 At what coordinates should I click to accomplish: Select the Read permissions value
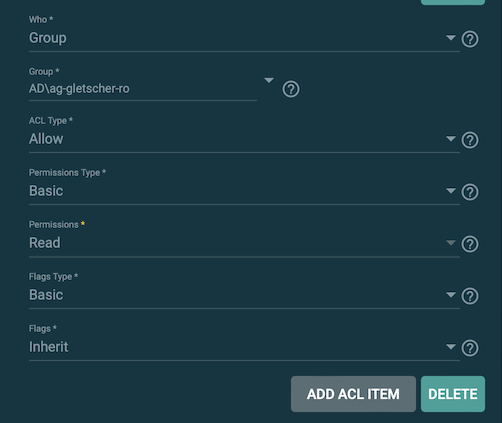pos(45,243)
